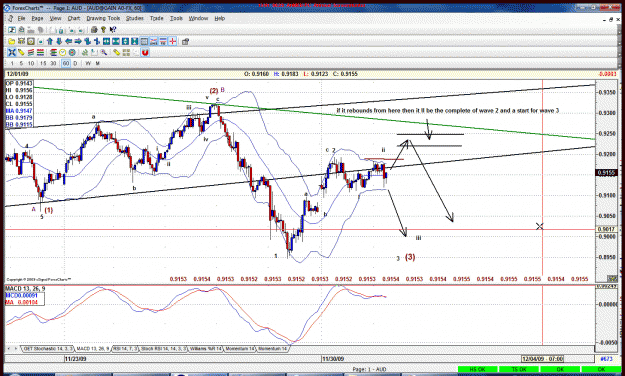Click the yellow clock icon

click(x=63, y=52)
